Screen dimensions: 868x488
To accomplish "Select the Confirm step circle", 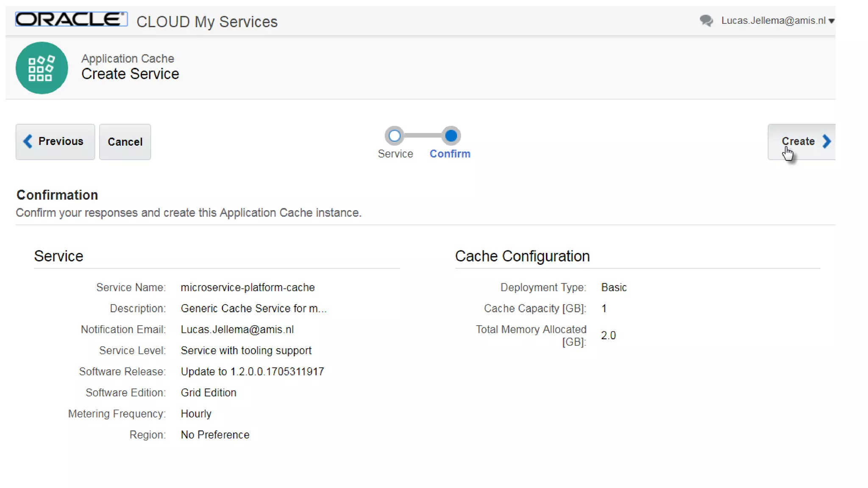I will coord(451,136).
